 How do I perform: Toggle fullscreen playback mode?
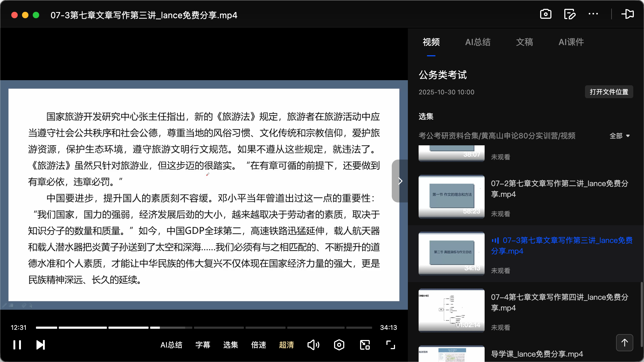pyautogui.click(x=390, y=345)
